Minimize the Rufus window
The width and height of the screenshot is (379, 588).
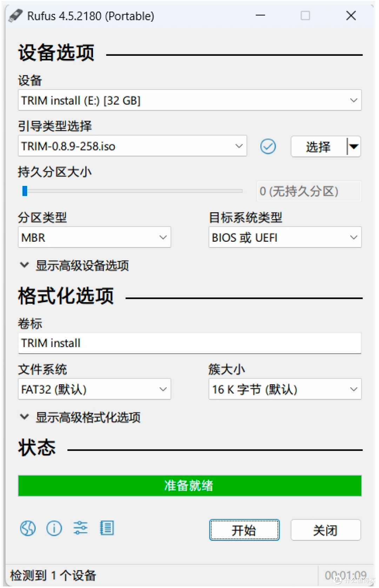click(260, 15)
